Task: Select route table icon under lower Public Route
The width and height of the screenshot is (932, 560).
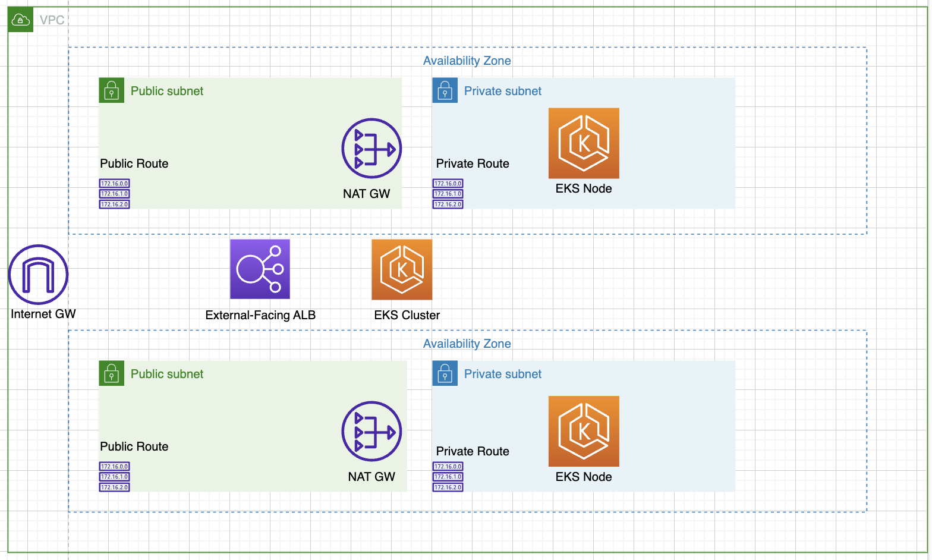Action: pyautogui.click(x=114, y=477)
